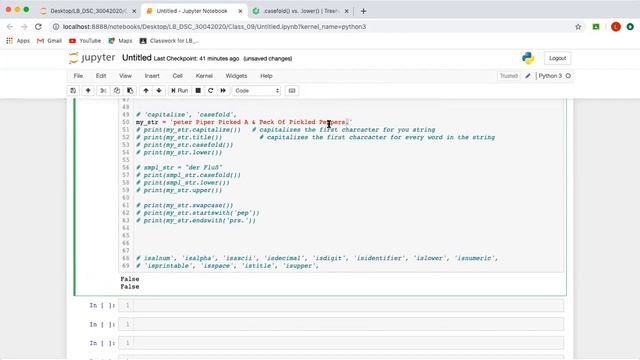The width and height of the screenshot is (640, 360).
Task: Click the red profile avatar icon
Action: 616,27
